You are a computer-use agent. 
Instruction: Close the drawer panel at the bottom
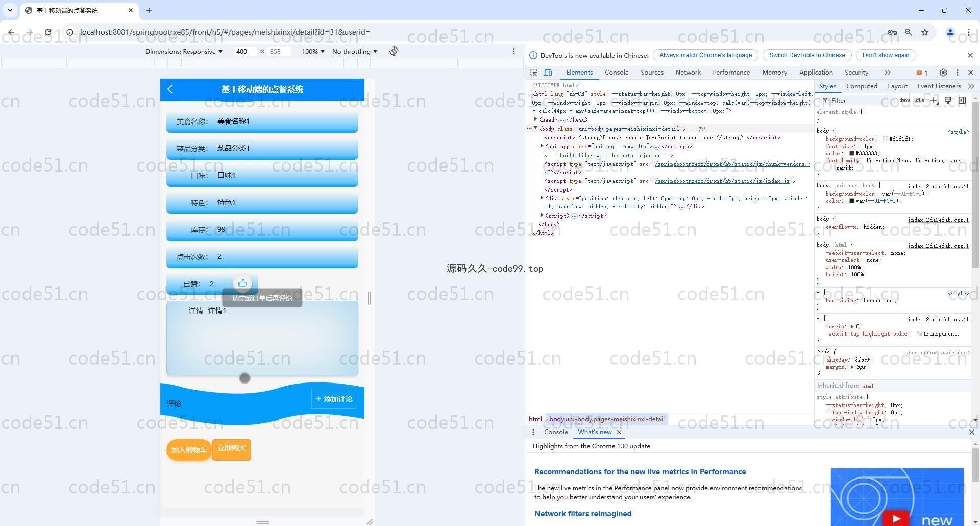pyautogui.click(x=971, y=432)
